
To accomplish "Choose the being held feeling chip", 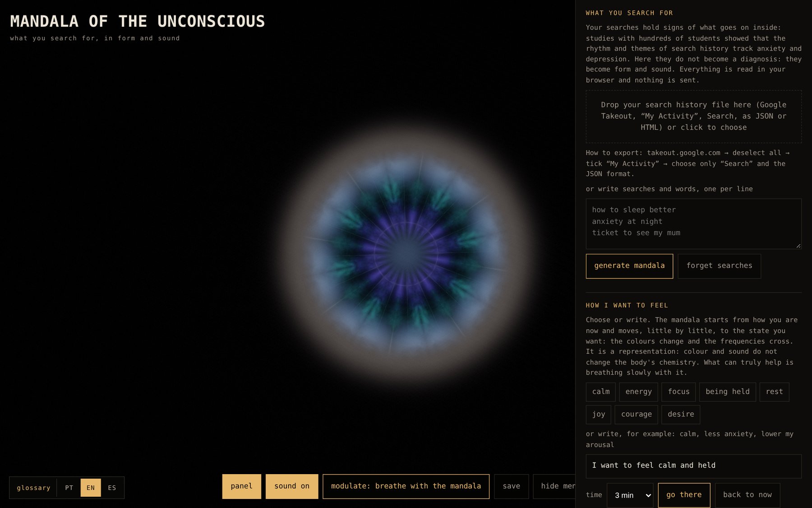I will coord(728,392).
